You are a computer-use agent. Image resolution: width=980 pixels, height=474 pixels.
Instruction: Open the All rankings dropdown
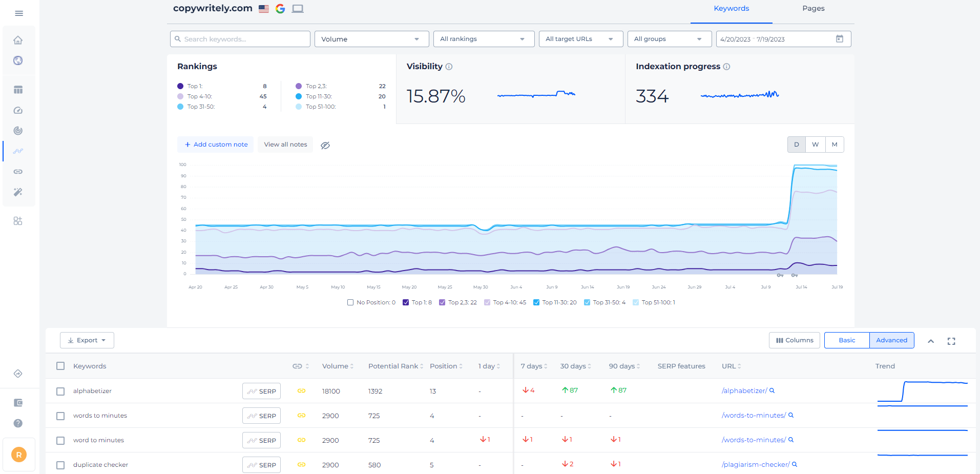point(484,39)
